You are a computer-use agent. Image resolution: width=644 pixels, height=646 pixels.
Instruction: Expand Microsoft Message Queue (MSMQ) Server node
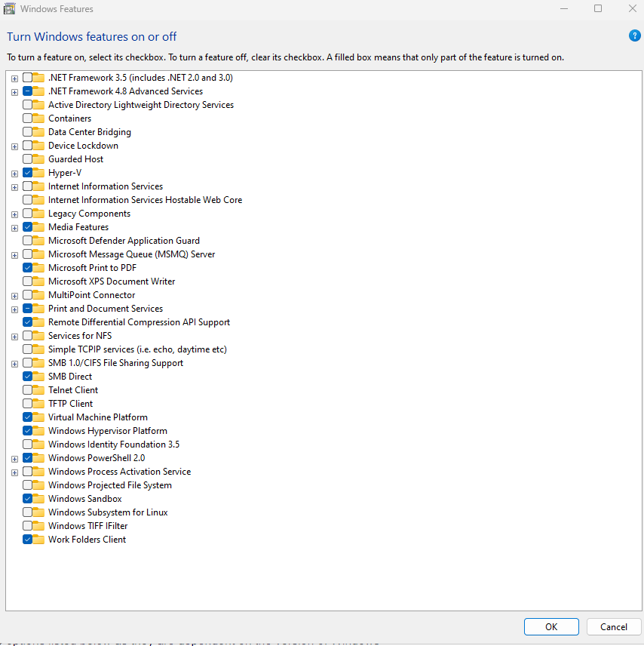14,255
